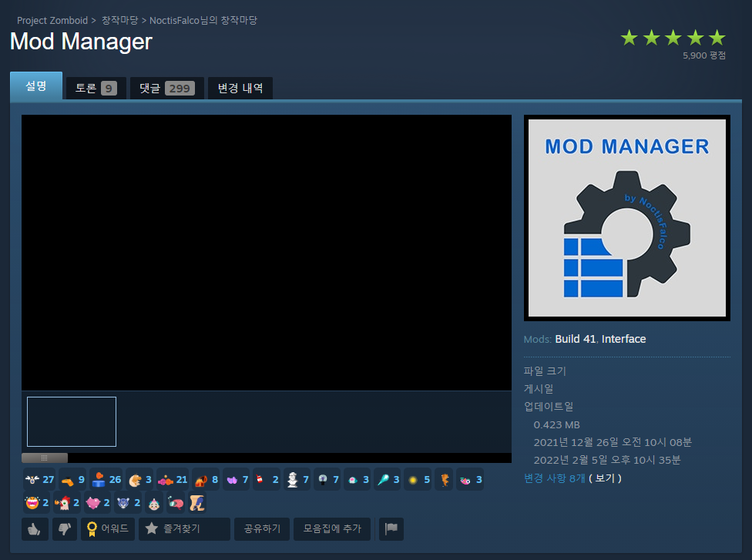Viewport: 752px width, 560px height.
Task: Open the Project Zomboid breadcrumb link
Action: click(52, 21)
